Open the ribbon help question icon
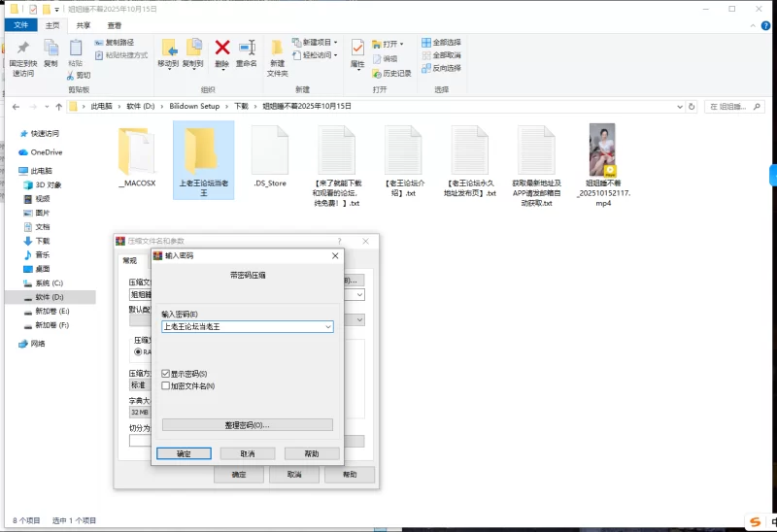The height and width of the screenshot is (532, 777). (x=765, y=26)
